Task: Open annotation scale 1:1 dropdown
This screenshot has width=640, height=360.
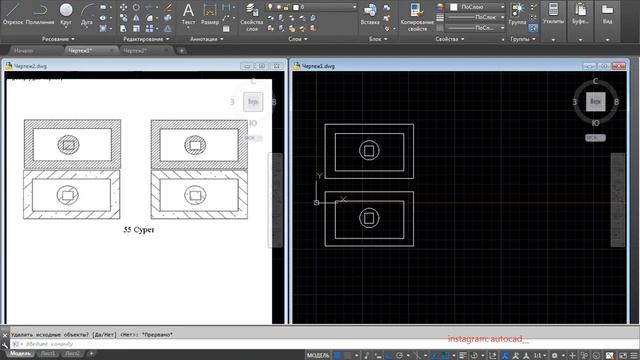Action: (x=540, y=356)
